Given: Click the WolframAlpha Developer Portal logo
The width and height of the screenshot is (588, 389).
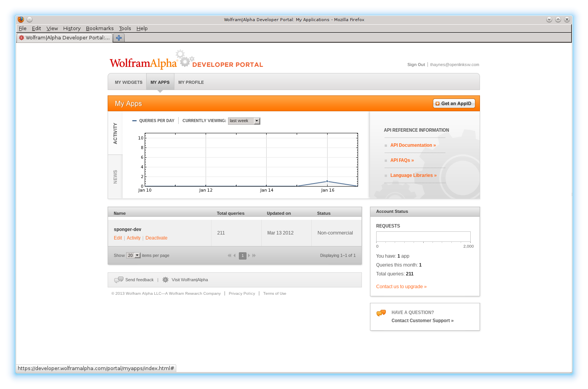Looking at the screenshot, I should pyautogui.click(x=186, y=60).
